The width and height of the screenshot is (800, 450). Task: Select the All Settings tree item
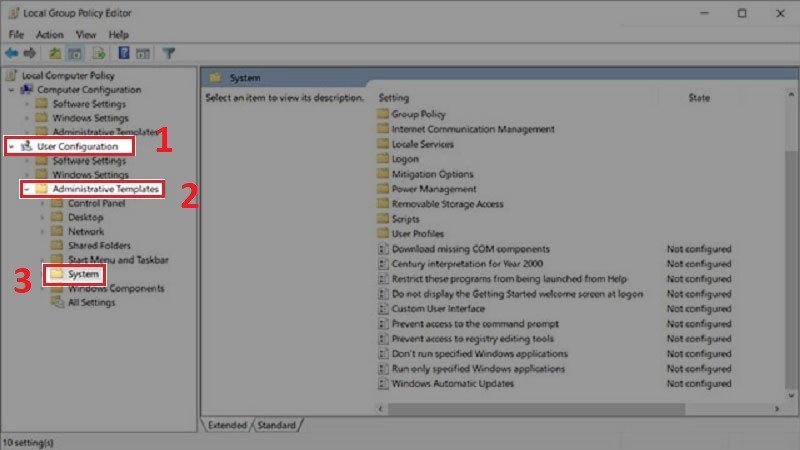pos(92,302)
